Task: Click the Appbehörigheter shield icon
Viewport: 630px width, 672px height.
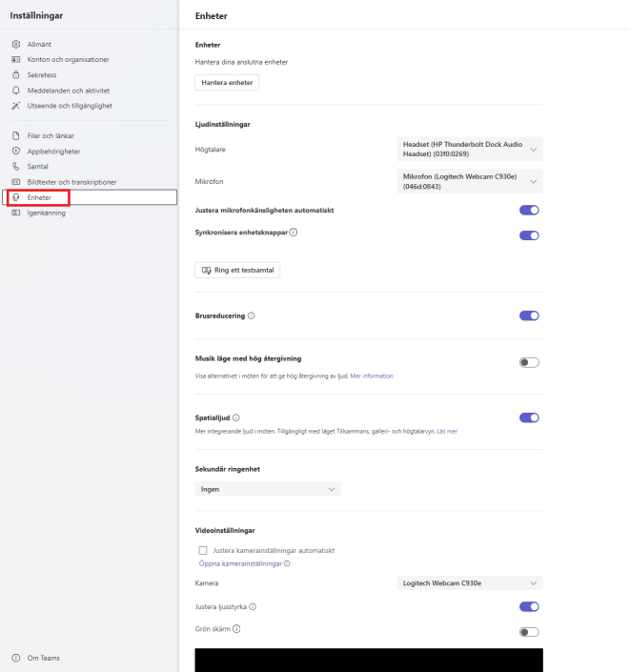Action: click(x=16, y=151)
